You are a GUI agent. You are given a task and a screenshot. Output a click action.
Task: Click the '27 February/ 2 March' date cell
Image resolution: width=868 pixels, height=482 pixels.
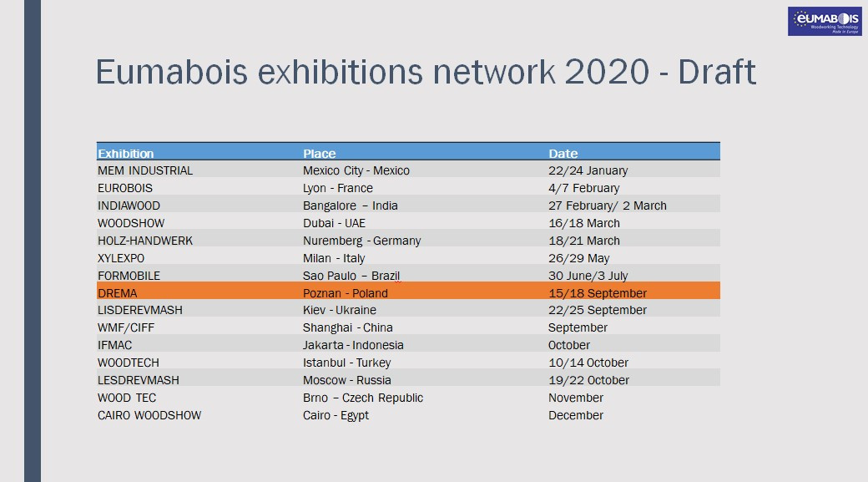(x=608, y=205)
